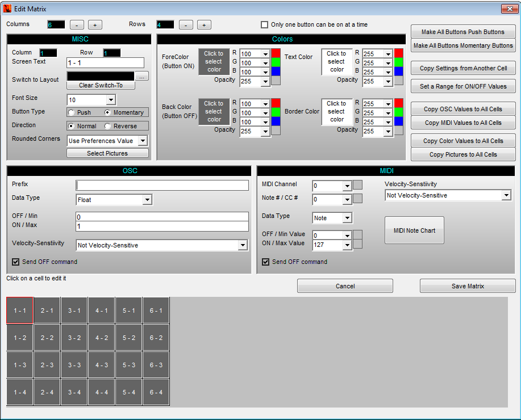Open the MIDI Channel dropdown
Image resolution: width=521 pixels, height=420 pixels.
(x=347, y=186)
